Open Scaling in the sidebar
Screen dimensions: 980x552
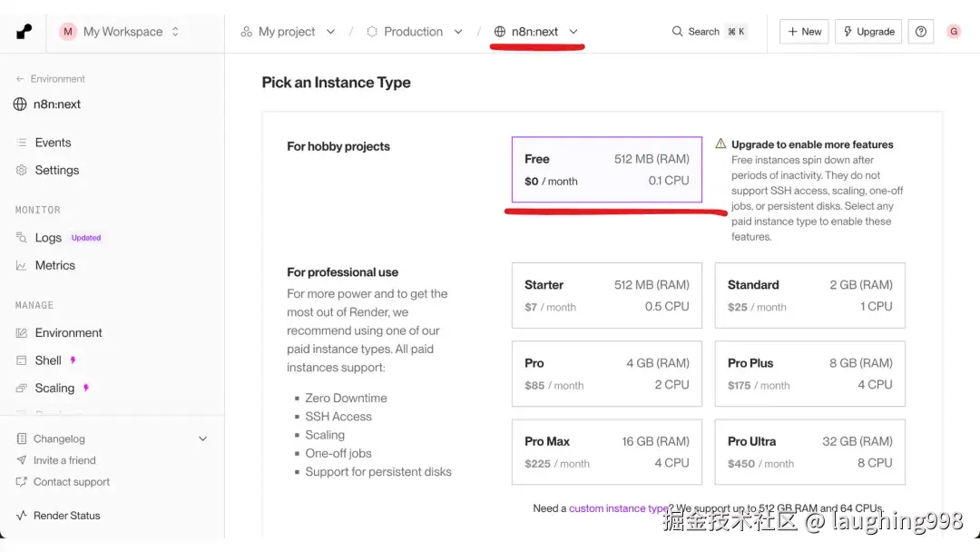coord(54,388)
